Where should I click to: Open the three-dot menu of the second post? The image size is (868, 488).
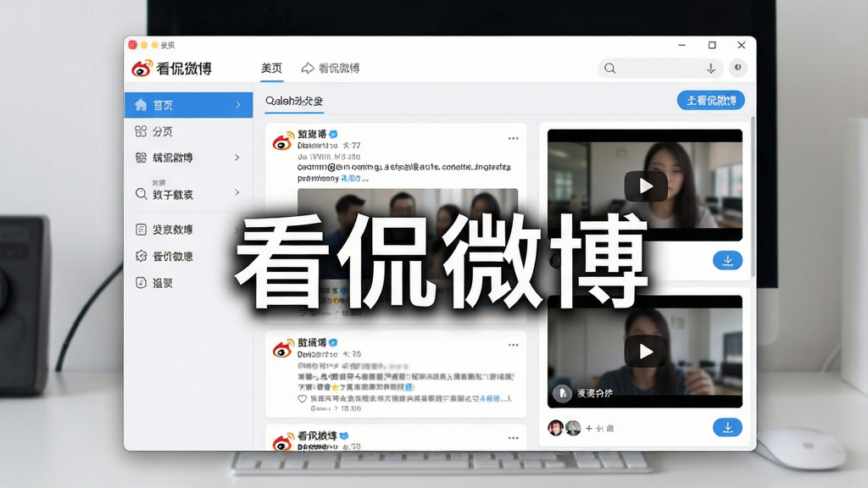513,345
